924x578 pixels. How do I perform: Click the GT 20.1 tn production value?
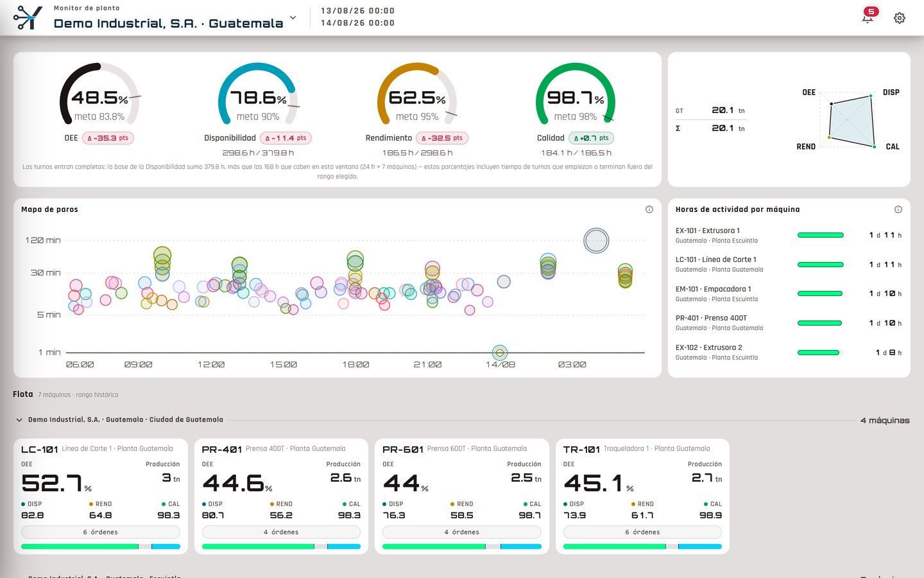point(728,110)
